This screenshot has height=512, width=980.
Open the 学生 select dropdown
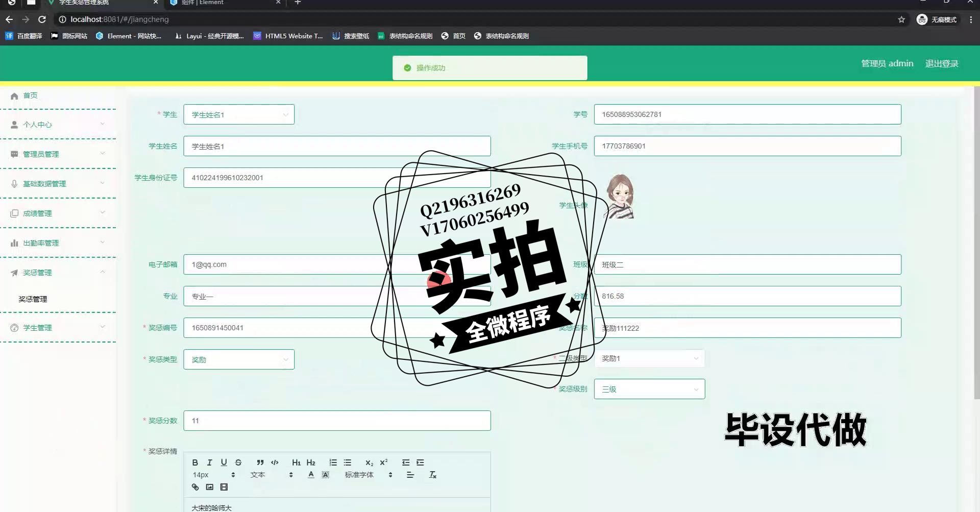[x=239, y=114]
